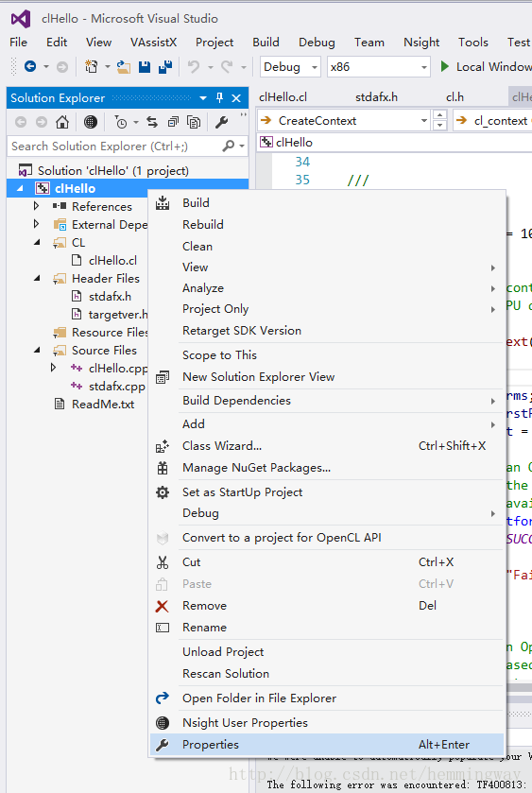The image size is (532, 793).
Task: Choose Remove from the context menu
Action: (x=327, y=605)
